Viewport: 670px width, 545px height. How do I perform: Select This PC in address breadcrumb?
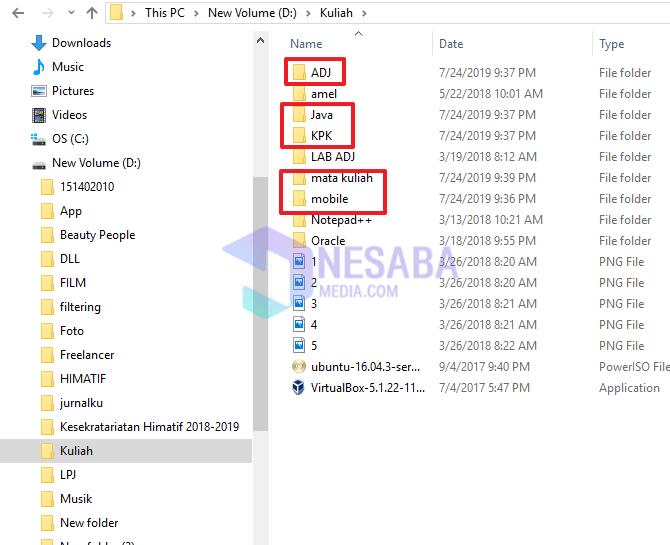click(165, 13)
